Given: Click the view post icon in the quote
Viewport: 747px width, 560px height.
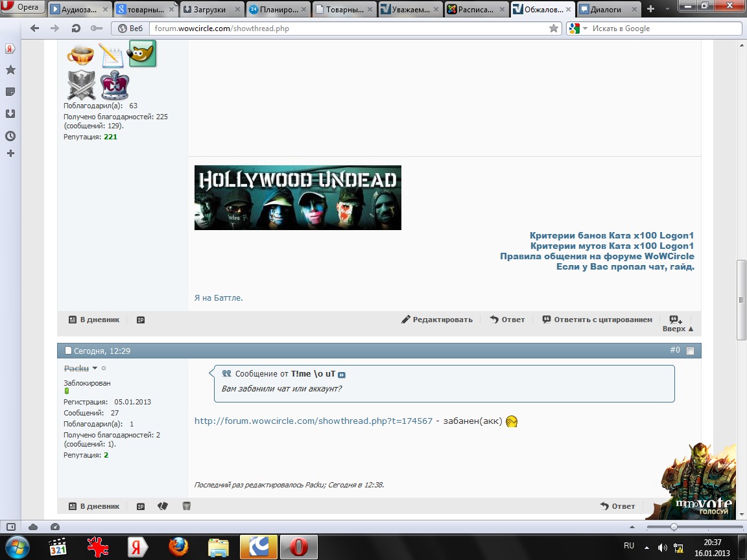Looking at the screenshot, I should point(342,375).
